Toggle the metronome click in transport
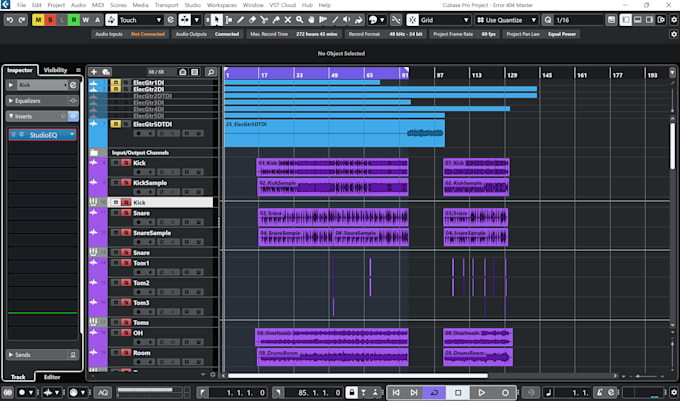The height and width of the screenshot is (401, 680). pyautogui.click(x=599, y=393)
